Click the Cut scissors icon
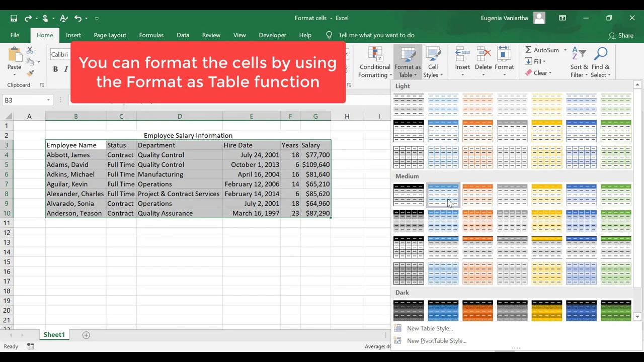 [30, 50]
